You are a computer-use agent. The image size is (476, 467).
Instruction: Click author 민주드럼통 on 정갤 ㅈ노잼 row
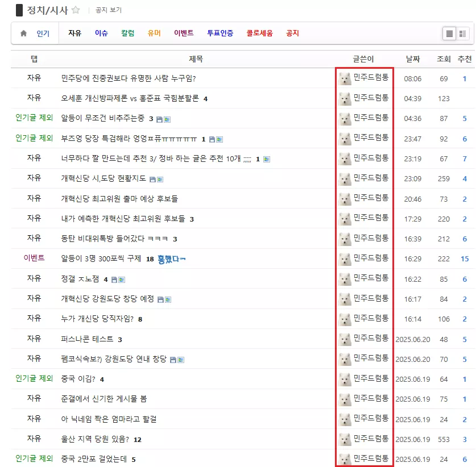click(371, 278)
